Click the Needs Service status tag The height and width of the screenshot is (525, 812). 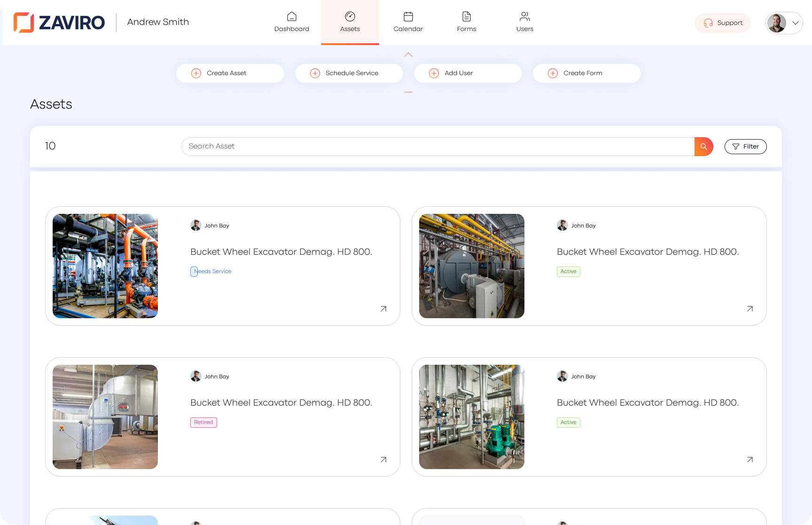211,272
